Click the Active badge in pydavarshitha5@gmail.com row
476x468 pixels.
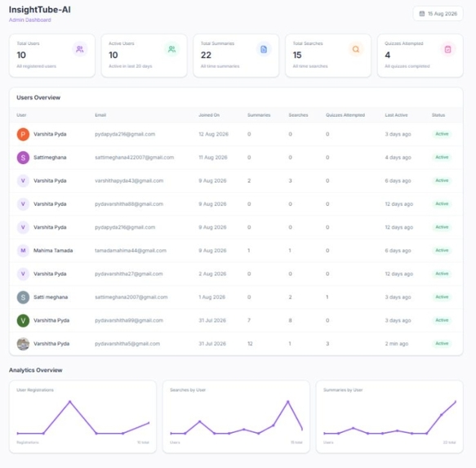click(x=442, y=344)
